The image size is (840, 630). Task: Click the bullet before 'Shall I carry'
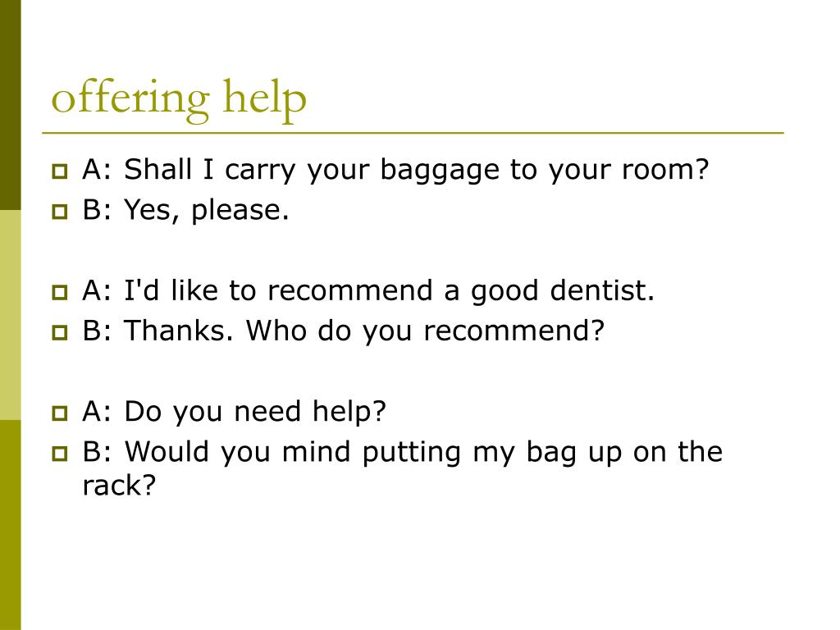coord(59,171)
